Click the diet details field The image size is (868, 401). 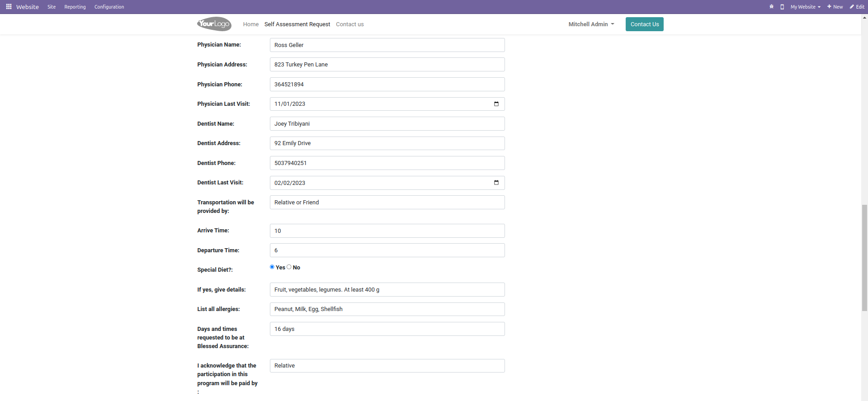point(387,290)
